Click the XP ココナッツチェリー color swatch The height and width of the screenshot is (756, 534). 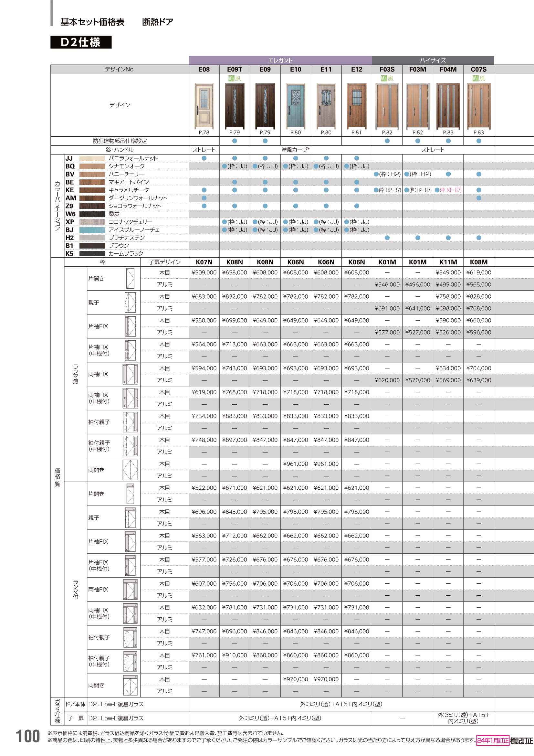[x=92, y=222]
